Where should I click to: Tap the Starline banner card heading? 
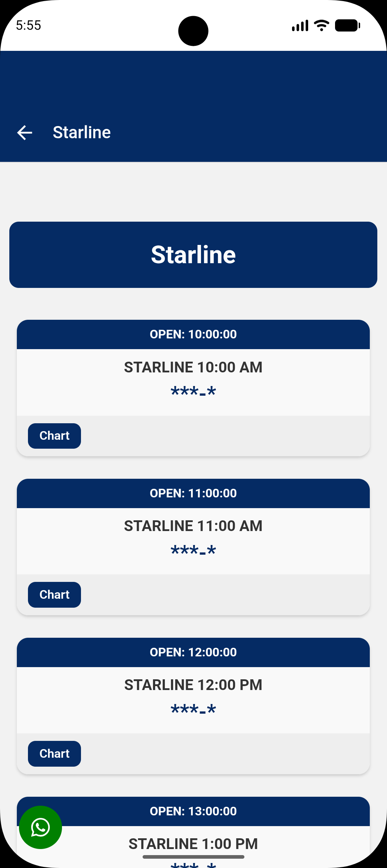tap(193, 255)
